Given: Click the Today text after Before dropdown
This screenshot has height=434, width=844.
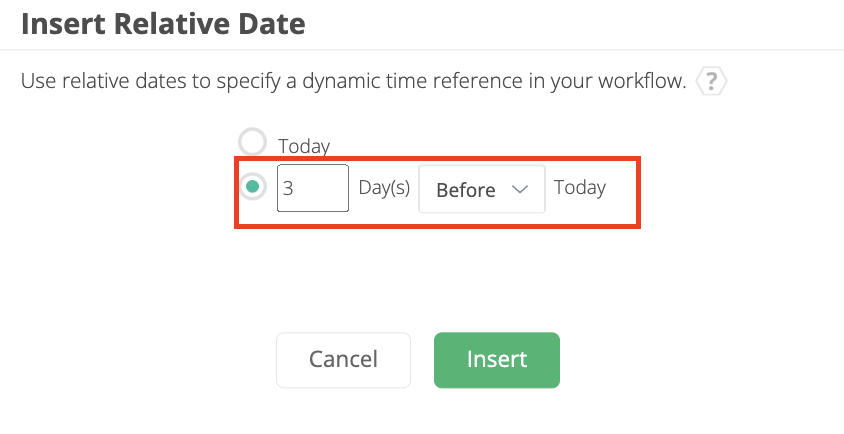Looking at the screenshot, I should [x=580, y=188].
